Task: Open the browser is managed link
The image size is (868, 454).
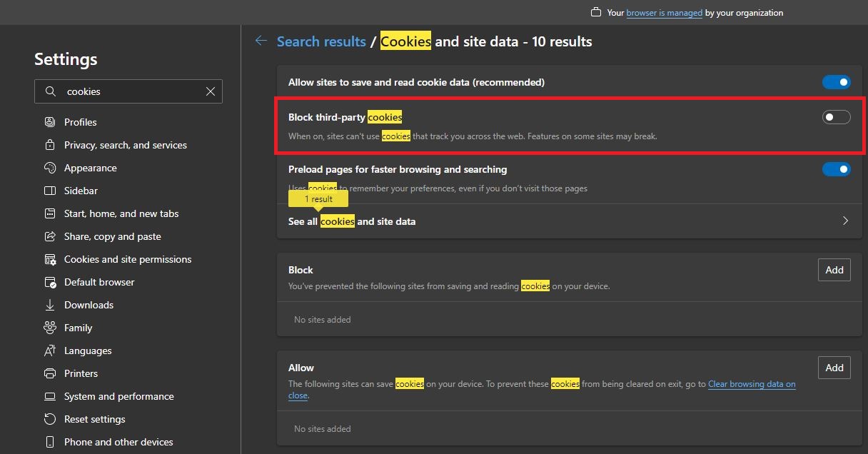Action: coord(664,12)
